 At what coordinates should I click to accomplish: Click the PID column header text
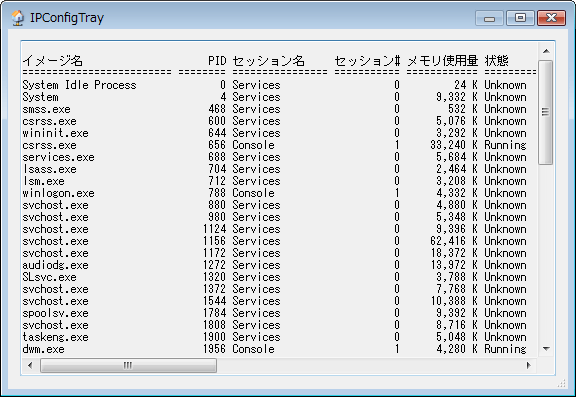coord(217,61)
